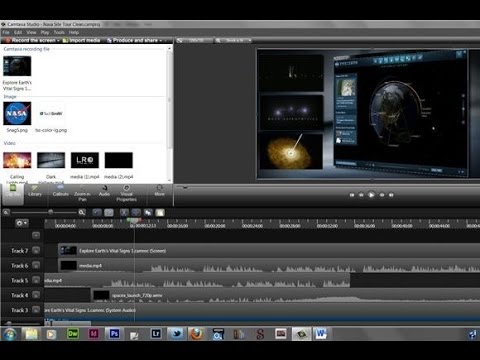480x360 pixels.
Task: Adjust the timeline zoom slider handle
Action: [51, 212]
